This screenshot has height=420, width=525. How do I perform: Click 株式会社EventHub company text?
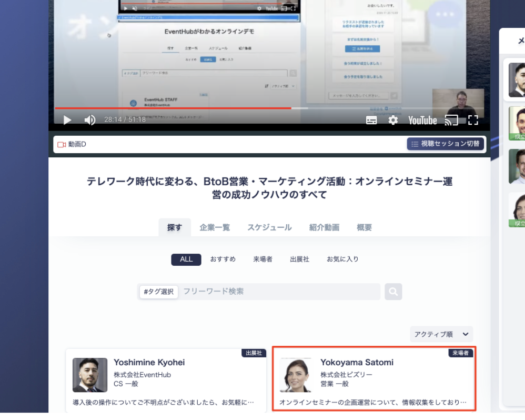pos(143,375)
